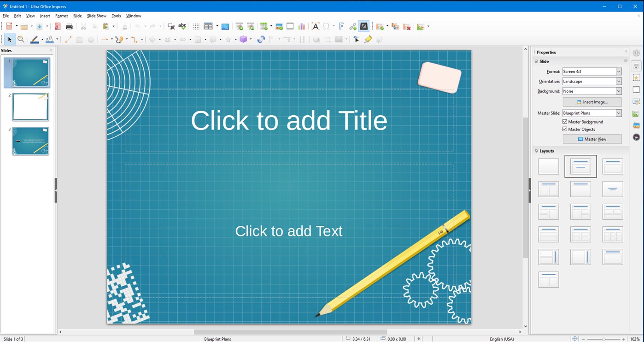Select the Zoom & Pan tool
The image size is (644, 342).
[x=21, y=39]
